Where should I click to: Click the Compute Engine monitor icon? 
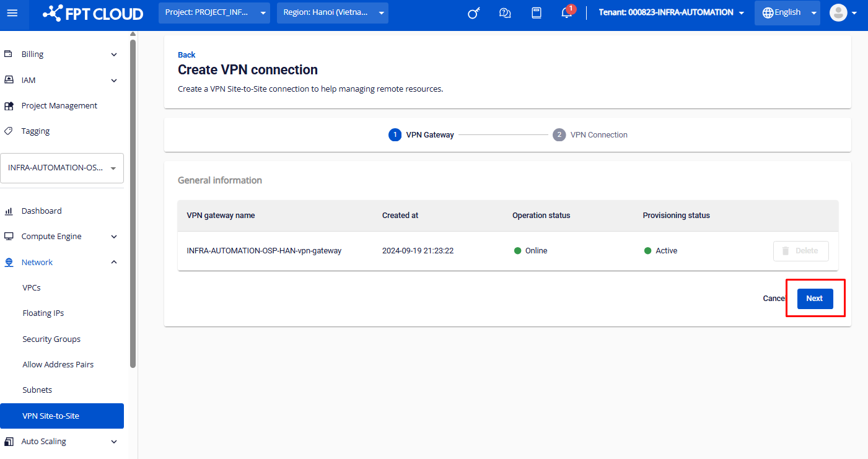pos(9,237)
